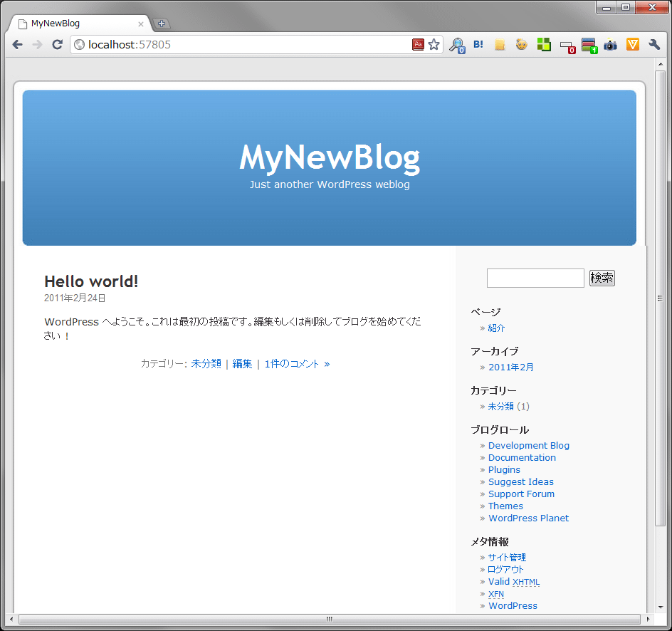Image resolution: width=672 pixels, height=631 pixels.
Task: Open the Plugins blogroll link
Action: [x=504, y=470]
